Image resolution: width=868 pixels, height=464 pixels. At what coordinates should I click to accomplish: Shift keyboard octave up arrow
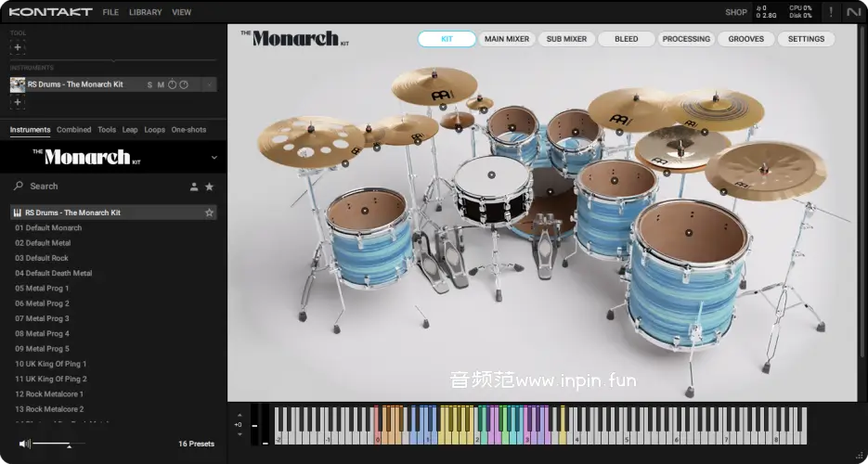click(240, 415)
